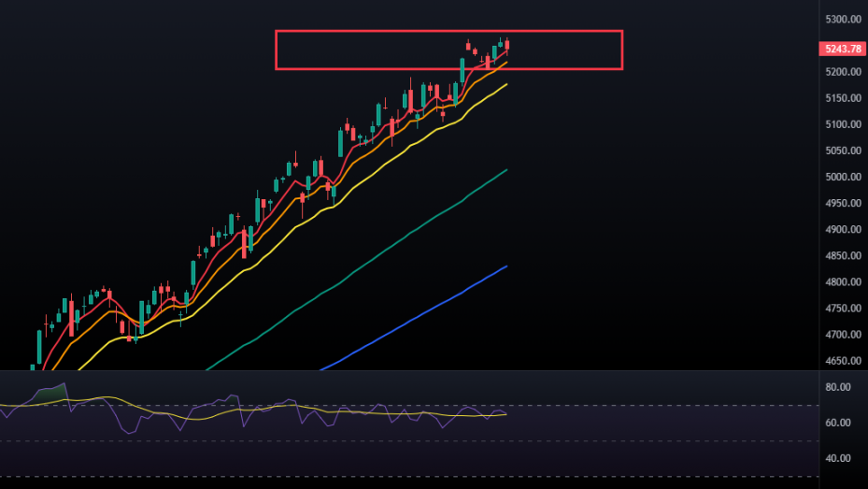868x489 pixels.
Task: Click the 5150.00 price axis label
Action: [x=843, y=98]
